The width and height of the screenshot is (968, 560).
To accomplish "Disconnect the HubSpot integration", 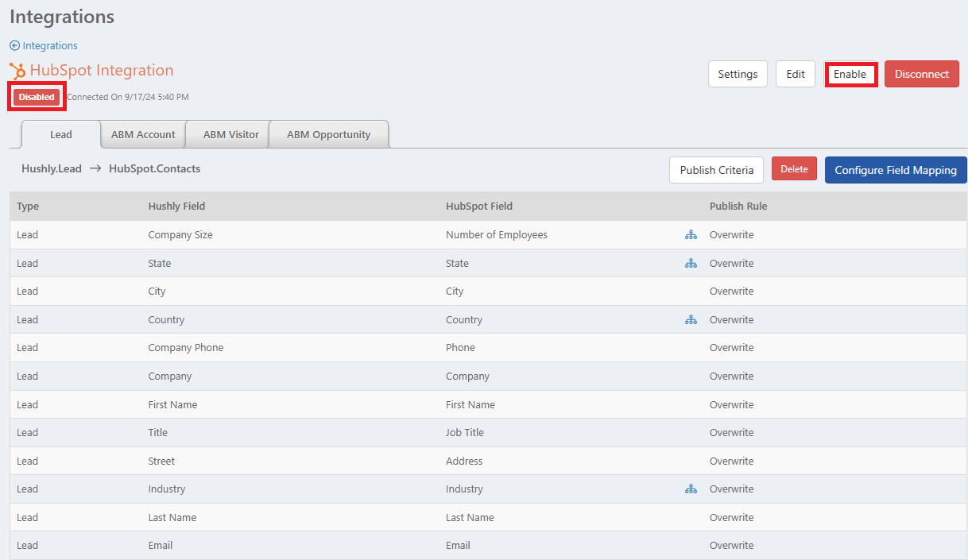I will tap(922, 74).
